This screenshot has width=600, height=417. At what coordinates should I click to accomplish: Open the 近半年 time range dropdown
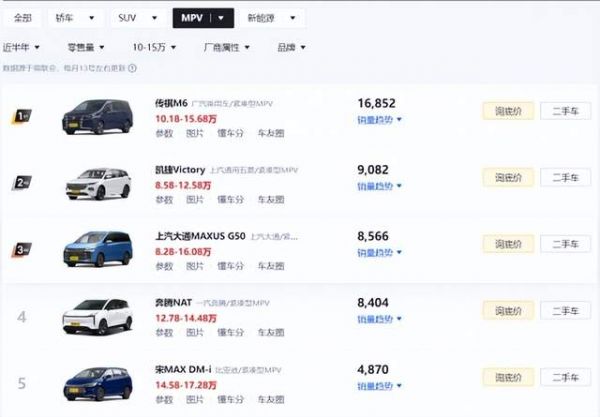click(x=21, y=47)
